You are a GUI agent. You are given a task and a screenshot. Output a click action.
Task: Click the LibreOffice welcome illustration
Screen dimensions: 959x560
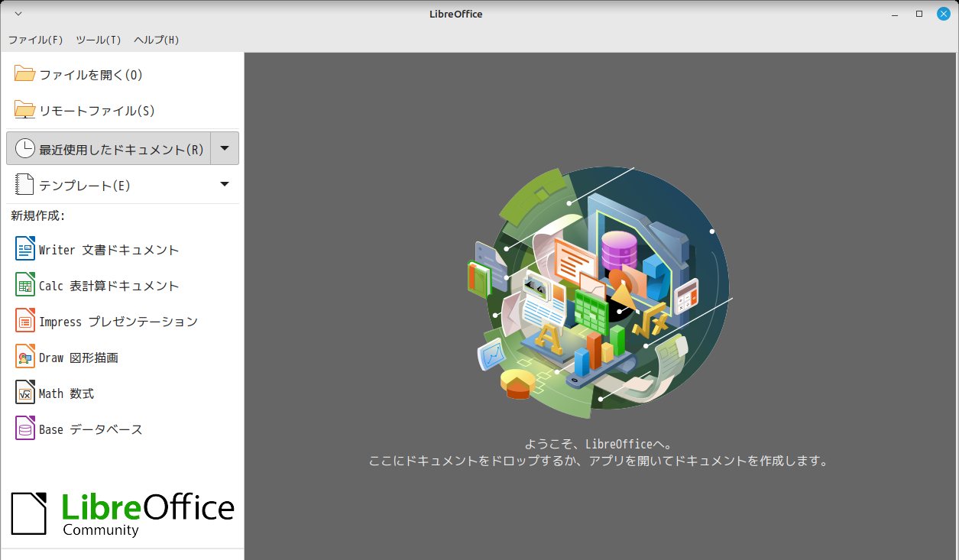[599, 293]
